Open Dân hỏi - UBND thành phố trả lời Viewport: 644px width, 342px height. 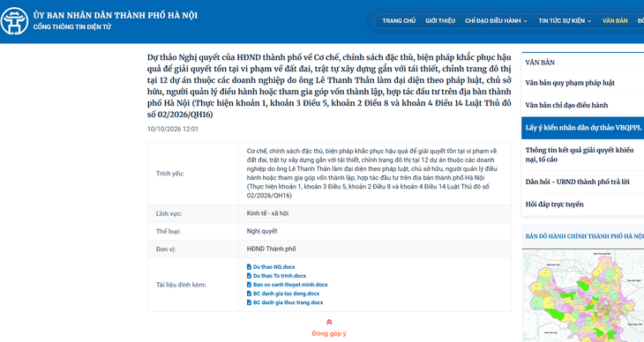pyautogui.click(x=582, y=182)
